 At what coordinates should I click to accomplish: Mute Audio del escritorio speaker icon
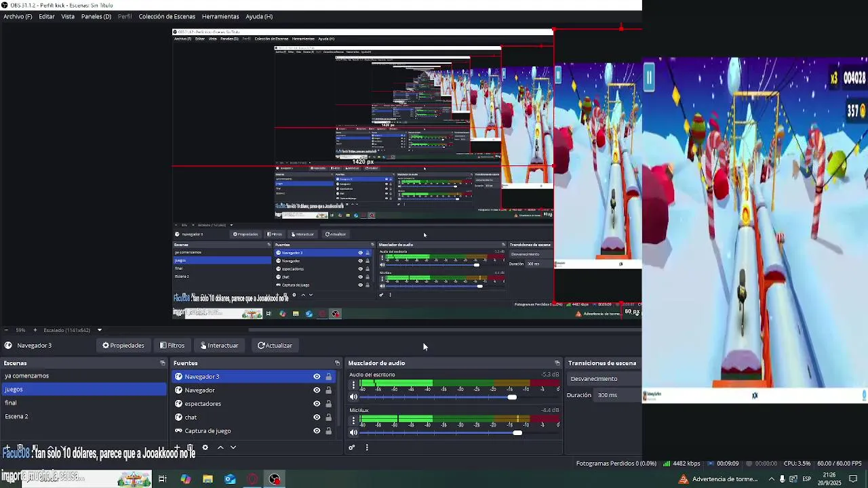pos(353,397)
